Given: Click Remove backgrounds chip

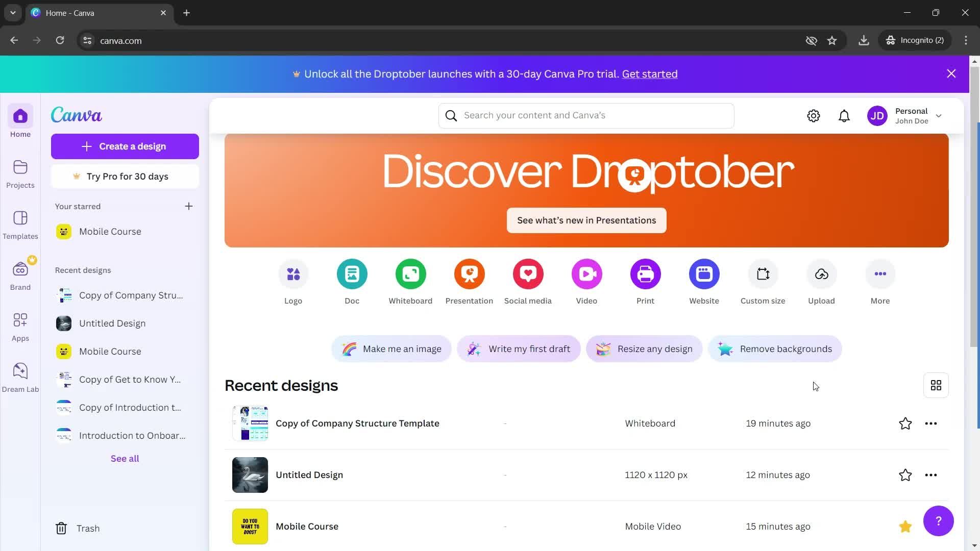Looking at the screenshot, I should (775, 349).
